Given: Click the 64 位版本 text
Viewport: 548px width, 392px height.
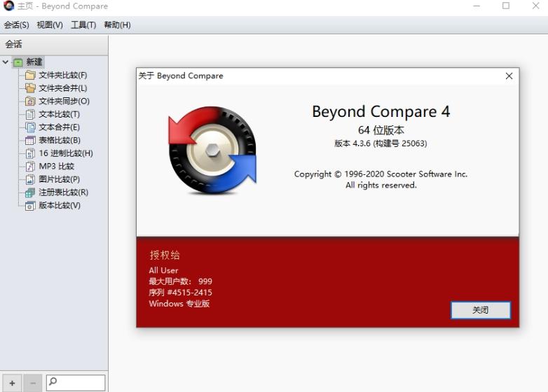Looking at the screenshot, I should coord(381,130).
